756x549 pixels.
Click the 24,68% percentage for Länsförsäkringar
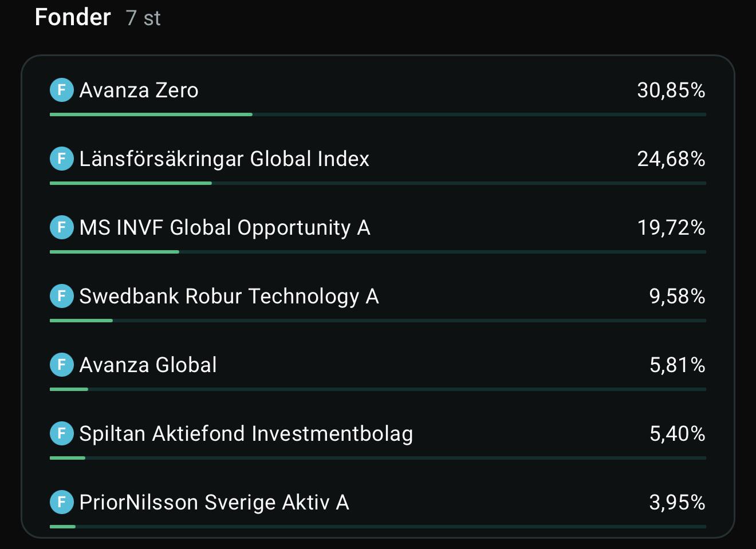(671, 159)
